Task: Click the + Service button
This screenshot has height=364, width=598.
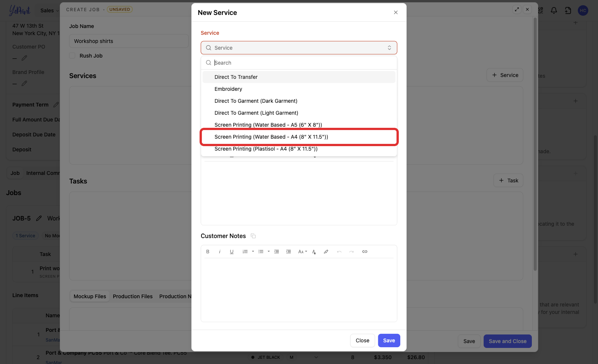Action: click(505, 75)
